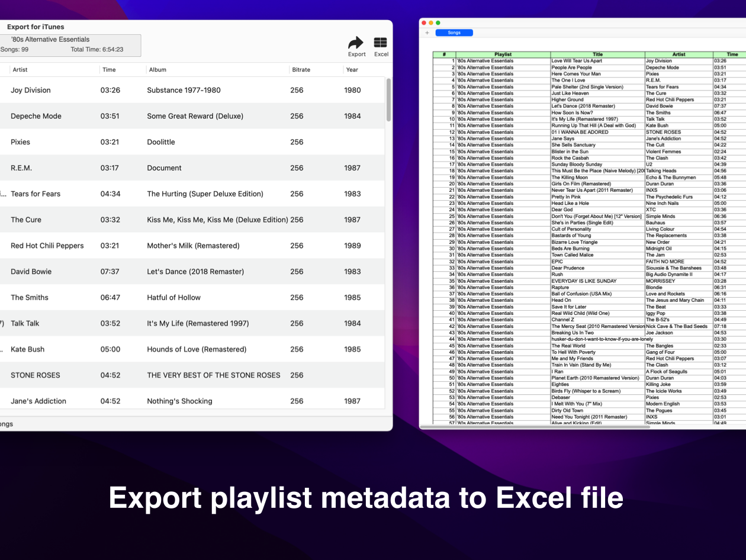Click the time value 07:37
Image resolution: width=746 pixels, height=560 pixels.
110,272
